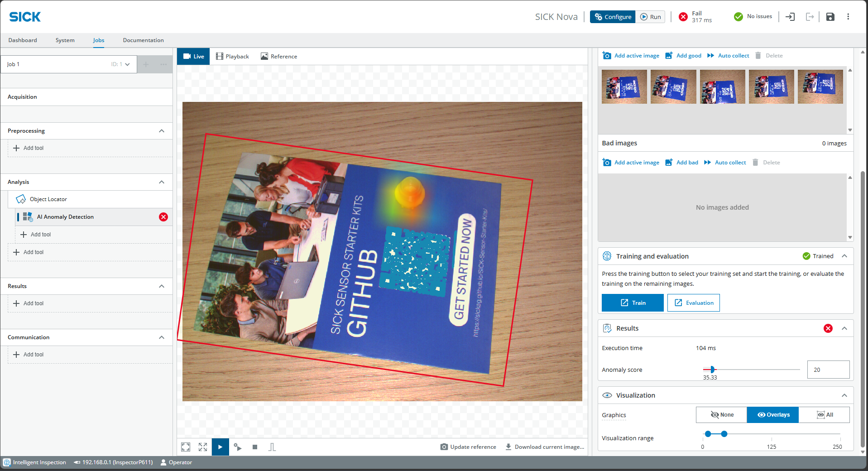Click the single-step trigger play icon
The image size is (868, 471).
(238, 447)
